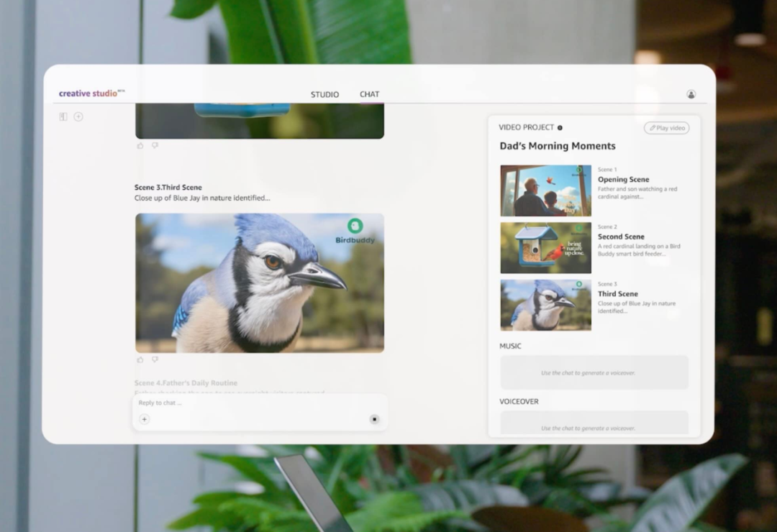The image size is (777, 532).
Task: Switch to the CHAT tab
Action: coord(369,94)
